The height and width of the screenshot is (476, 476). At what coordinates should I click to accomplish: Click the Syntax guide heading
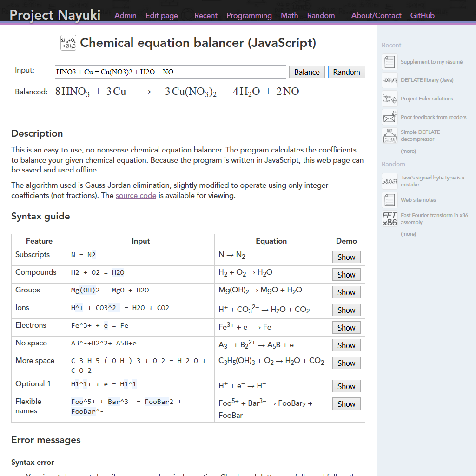tap(40, 216)
